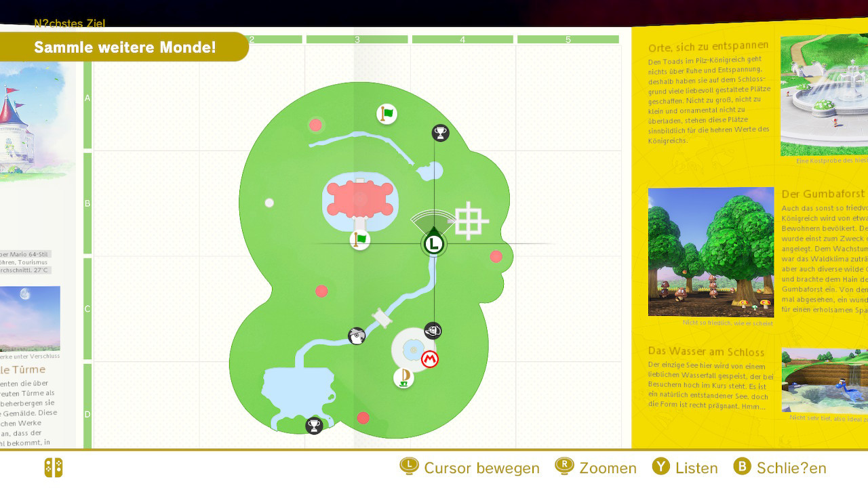
Task: Select grid row label C
Action: pyautogui.click(x=87, y=309)
